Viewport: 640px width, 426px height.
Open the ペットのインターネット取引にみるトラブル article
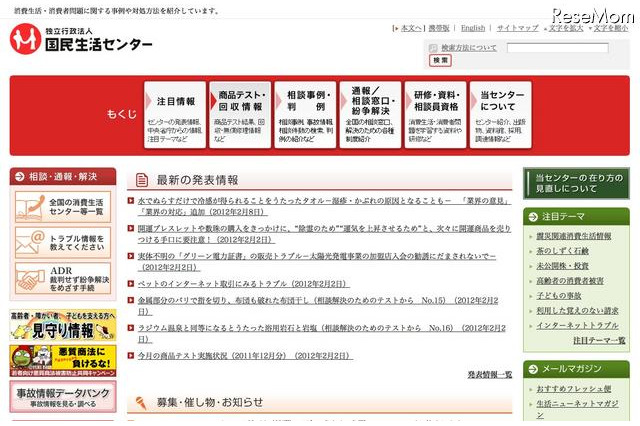(230, 284)
